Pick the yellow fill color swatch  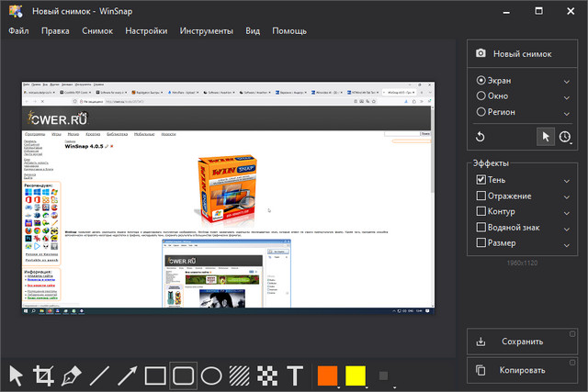(x=356, y=375)
